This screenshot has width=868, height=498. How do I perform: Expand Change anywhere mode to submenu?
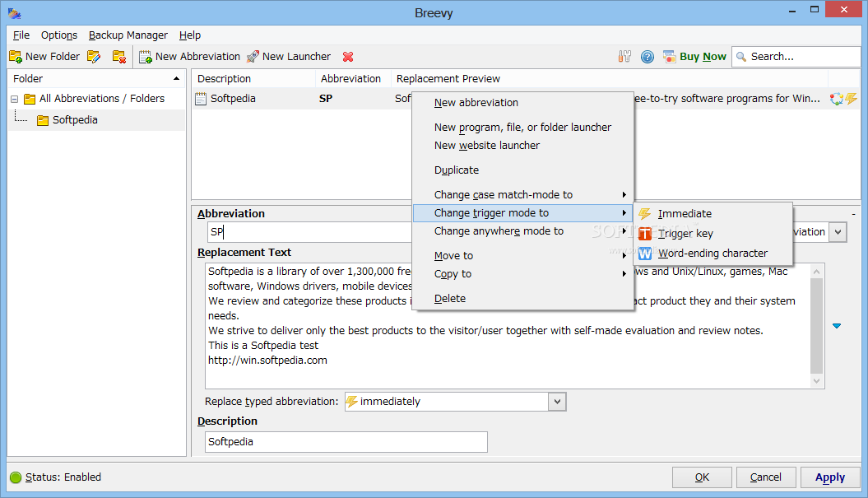point(522,231)
